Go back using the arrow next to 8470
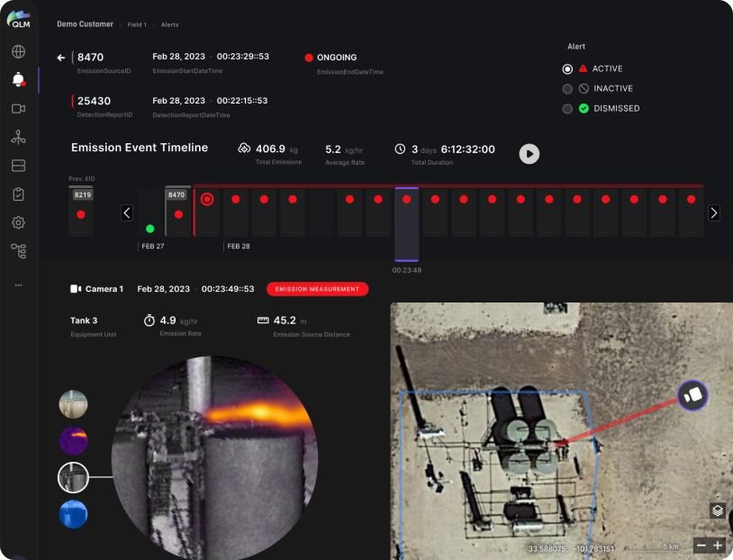Image resolution: width=733 pixels, height=560 pixels. pyautogui.click(x=60, y=57)
